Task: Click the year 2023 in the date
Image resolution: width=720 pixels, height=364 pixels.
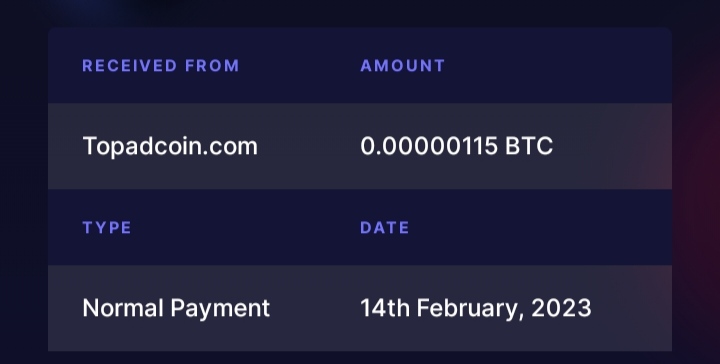Action: (561, 308)
